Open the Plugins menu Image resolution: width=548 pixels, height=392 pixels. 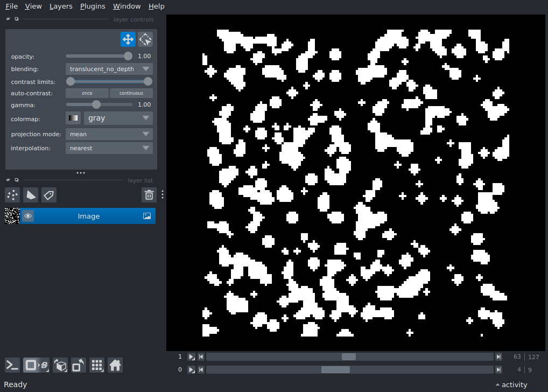click(92, 6)
